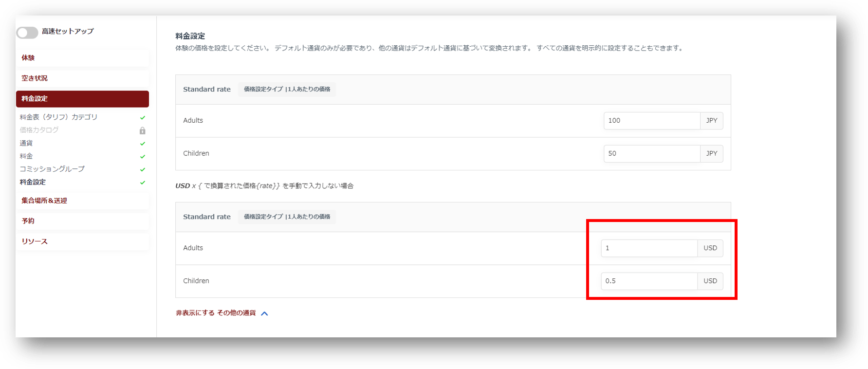Toggle the 高速セットアップ switch
This screenshot has width=868, height=369.
point(27,32)
